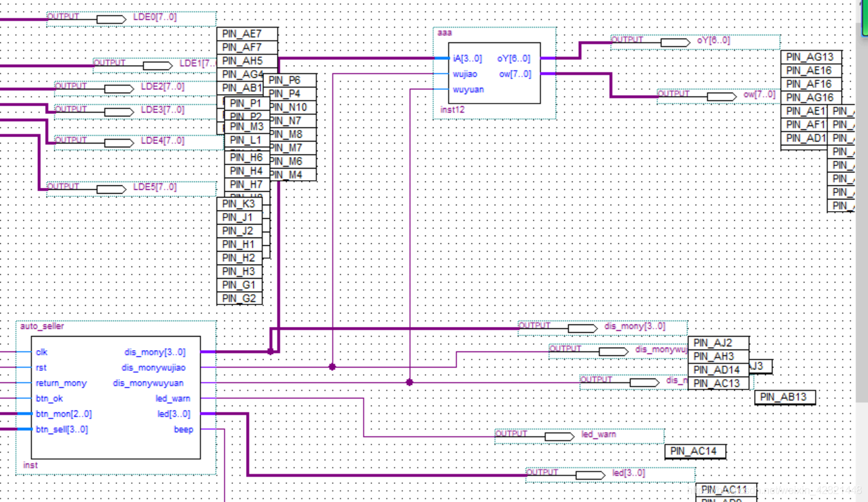
Task: Select the led_warn output pin symbol
Action: 560,436
